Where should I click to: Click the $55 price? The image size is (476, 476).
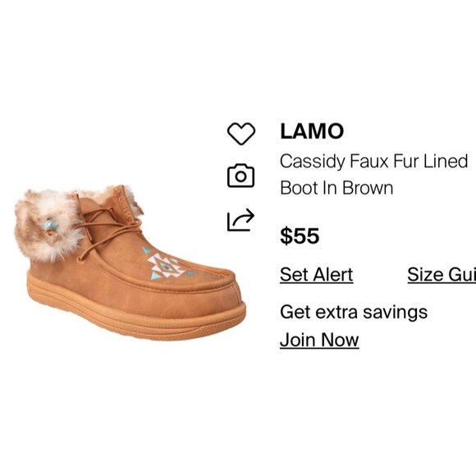300,236
